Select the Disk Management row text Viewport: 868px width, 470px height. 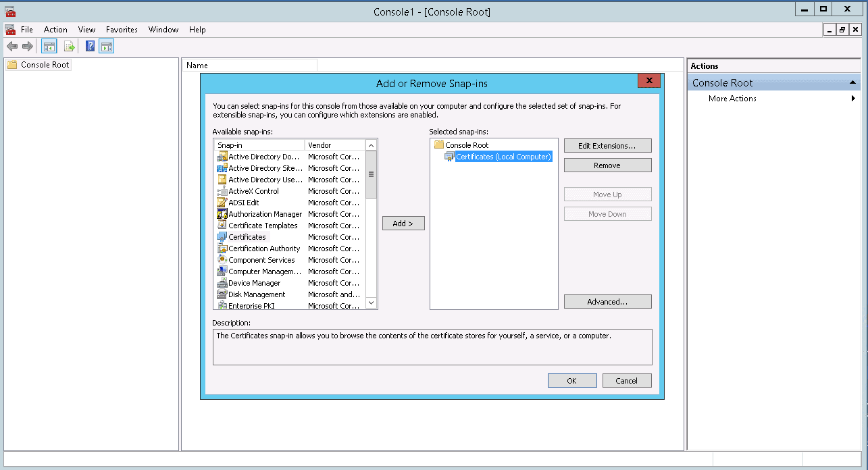click(257, 294)
